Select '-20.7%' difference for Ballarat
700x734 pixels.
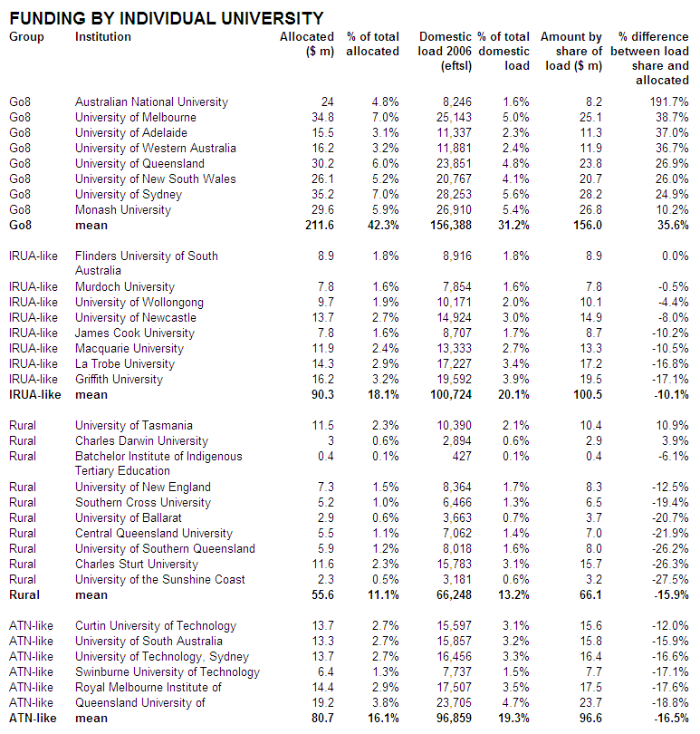pyautogui.click(x=670, y=518)
